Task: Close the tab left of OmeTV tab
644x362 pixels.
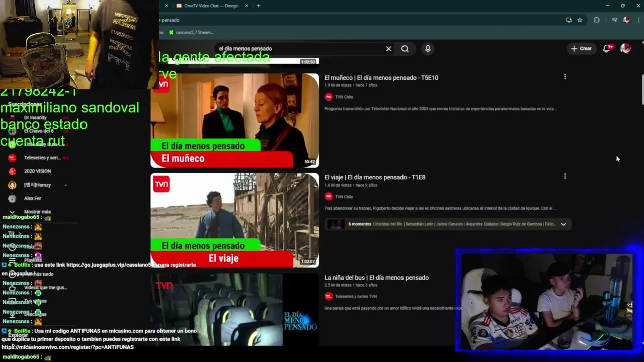Action: (x=166, y=6)
